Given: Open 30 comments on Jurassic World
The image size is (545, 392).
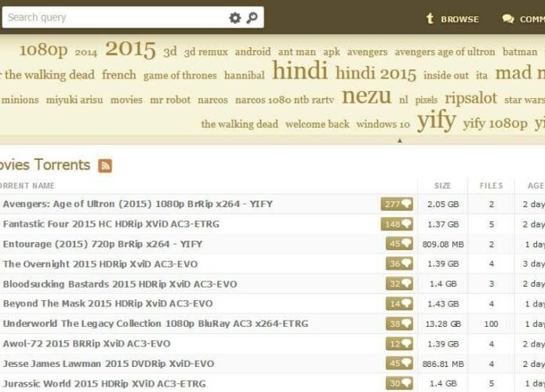Looking at the screenshot, I should [399, 383].
